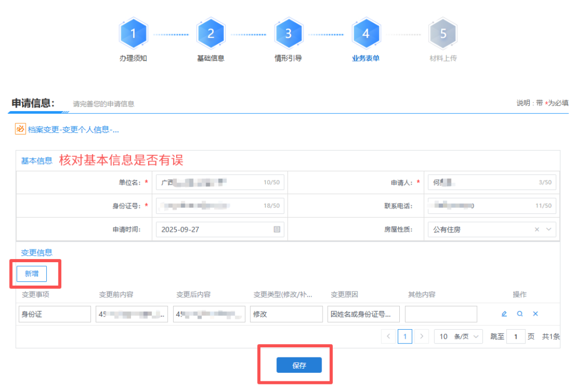Screen dimensions: 575x392
Task: Go to next page with right chevron
Action: click(x=422, y=337)
